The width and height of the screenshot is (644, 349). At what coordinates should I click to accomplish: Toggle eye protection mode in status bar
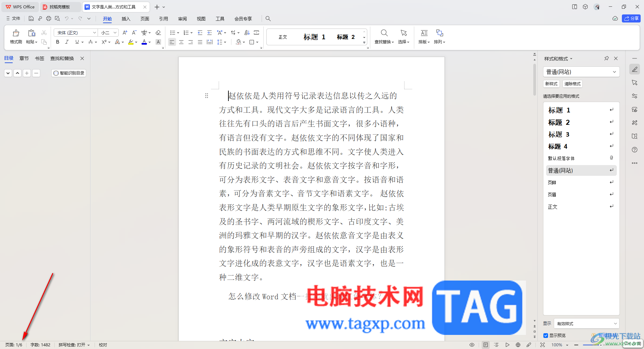tap(472, 345)
